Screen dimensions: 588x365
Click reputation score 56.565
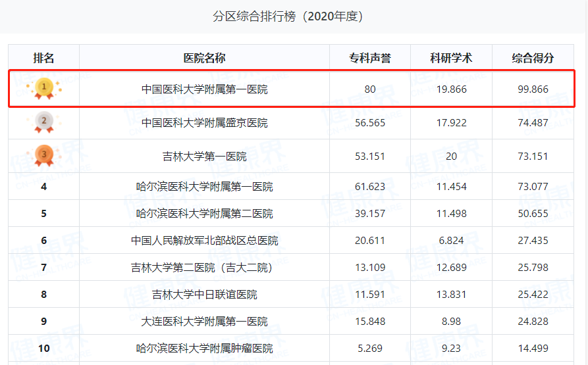click(370, 123)
